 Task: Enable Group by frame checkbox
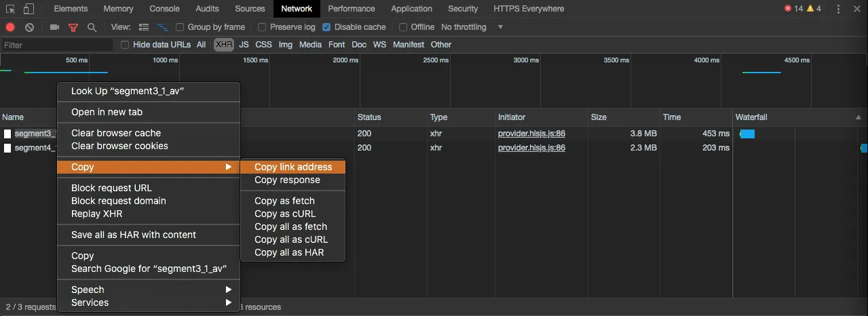click(180, 27)
